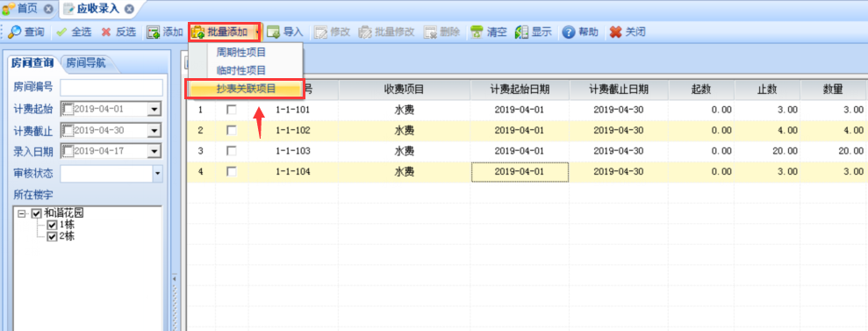Click the 清空 clear toolbar button
The width and height of the screenshot is (868, 331).
point(489,32)
